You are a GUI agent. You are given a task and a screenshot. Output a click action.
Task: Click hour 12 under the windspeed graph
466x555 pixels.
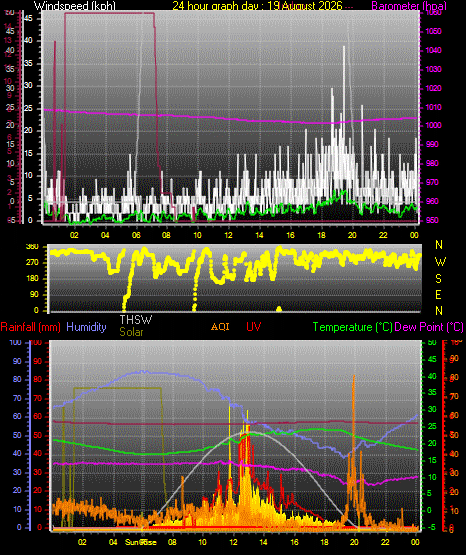[x=228, y=235]
